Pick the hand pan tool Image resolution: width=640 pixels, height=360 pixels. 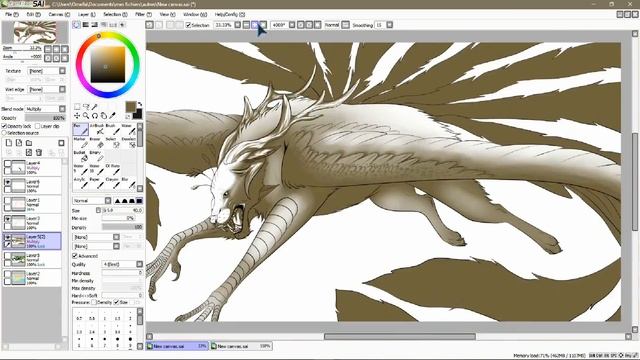(104, 116)
